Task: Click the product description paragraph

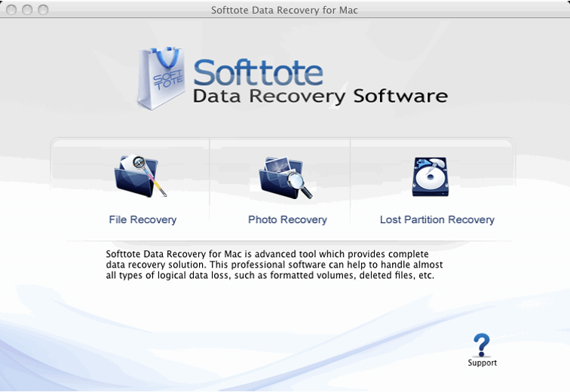Action: 274,265
